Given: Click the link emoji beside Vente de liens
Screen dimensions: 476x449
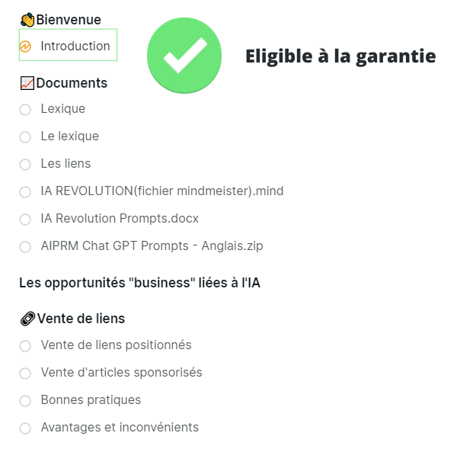Looking at the screenshot, I should point(27,319).
